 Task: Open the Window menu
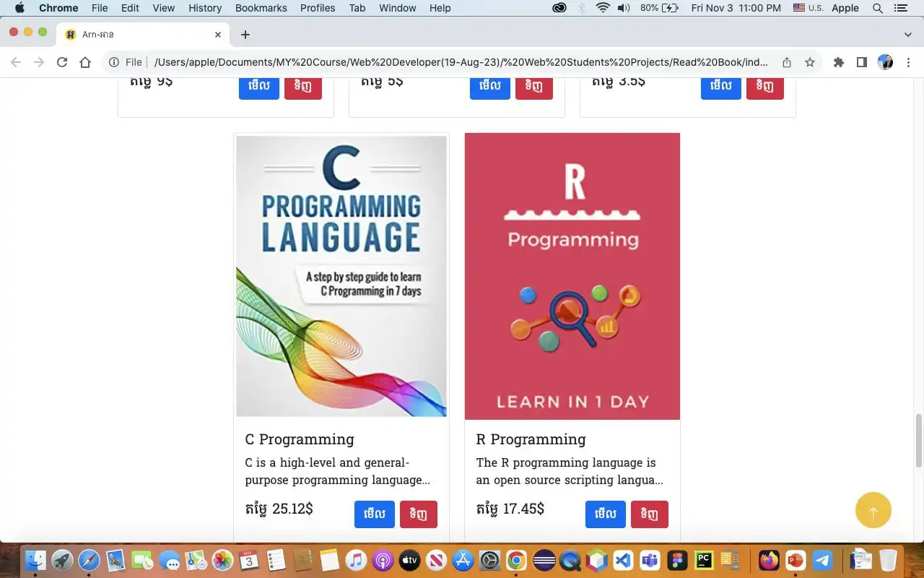(x=398, y=8)
